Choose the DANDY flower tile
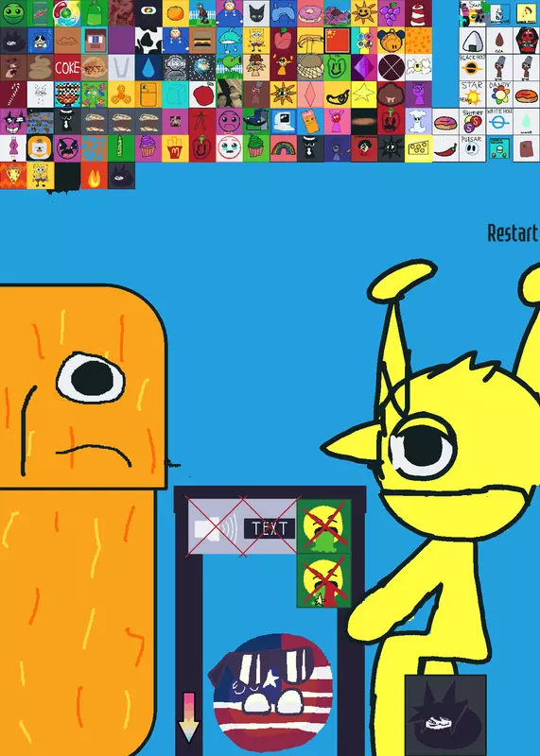 (499, 94)
